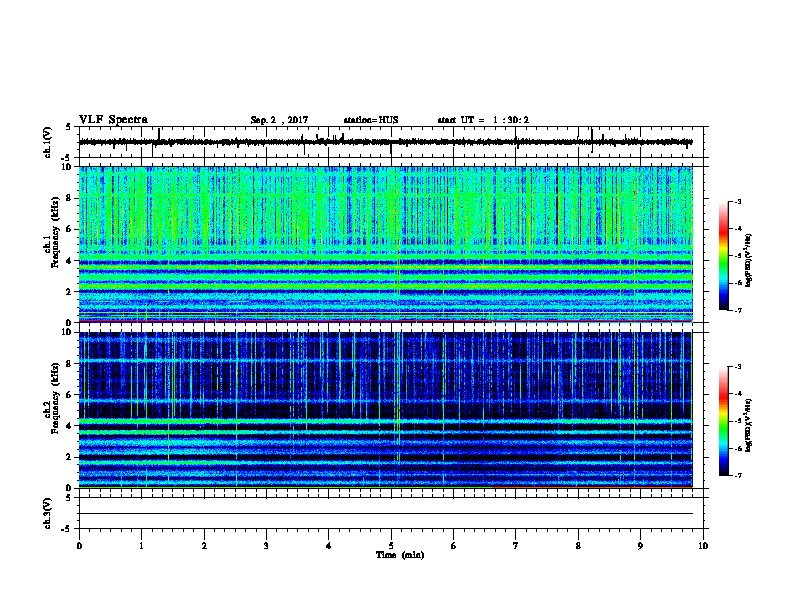Click inside the ch.1 spectrogram panel
Viewport: 792px width, 612px height.
tap(386, 244)
